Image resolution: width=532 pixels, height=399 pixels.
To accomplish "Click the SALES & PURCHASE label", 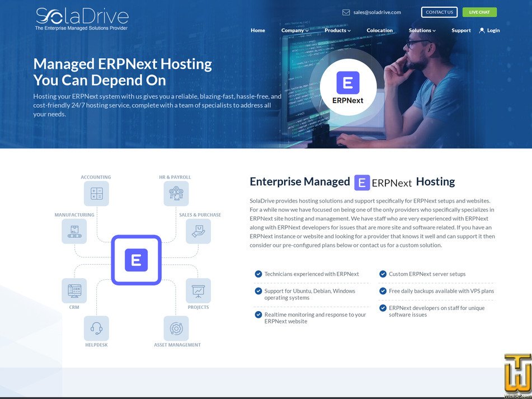I will [200, 215].
